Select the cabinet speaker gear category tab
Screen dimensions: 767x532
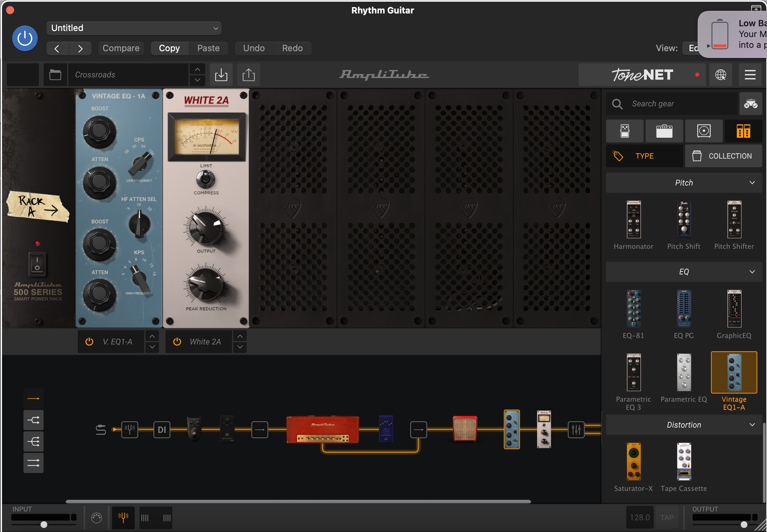(x=704, y=131)
